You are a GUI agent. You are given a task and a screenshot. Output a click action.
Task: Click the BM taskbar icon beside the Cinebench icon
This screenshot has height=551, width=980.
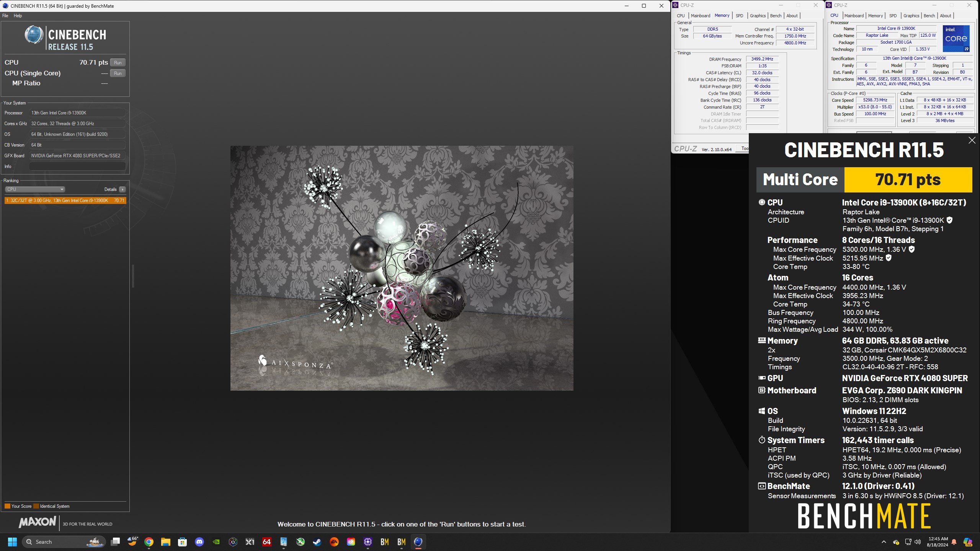pyautogui.click(x=402, y=542)
